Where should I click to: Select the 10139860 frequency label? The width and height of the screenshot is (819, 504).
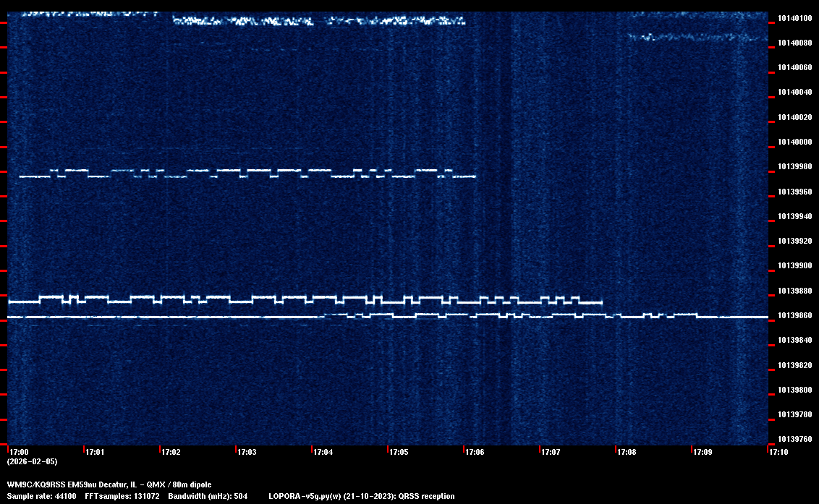click(x=794, y=316)
